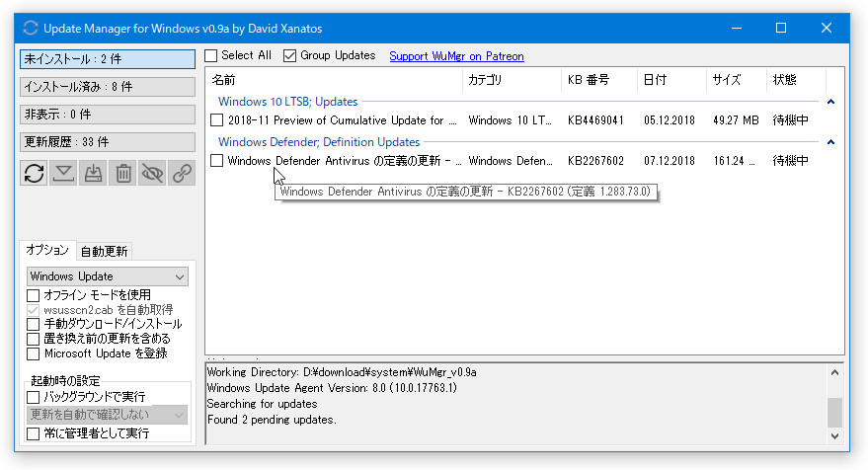Toggle wsusscn2.cab を自動取得 checkbox
868x470 pixels.
(x=34, y=310)
